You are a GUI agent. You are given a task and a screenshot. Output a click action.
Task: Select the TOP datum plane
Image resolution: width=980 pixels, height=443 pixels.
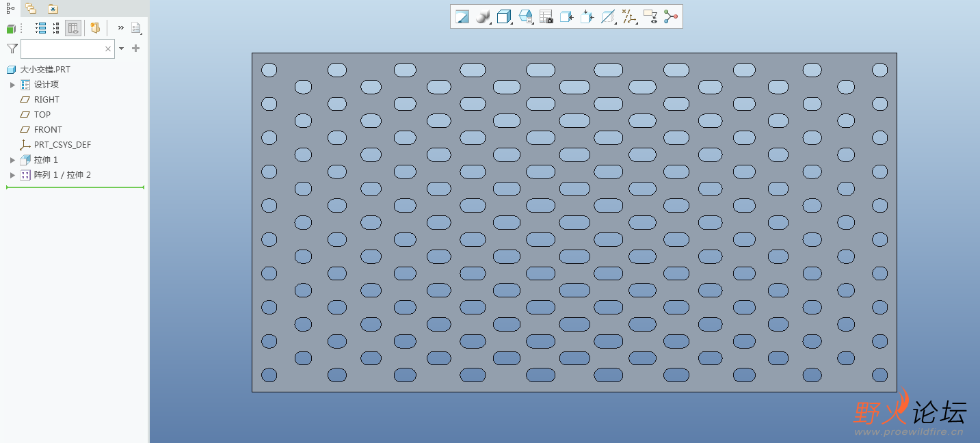tap(42, 115)
